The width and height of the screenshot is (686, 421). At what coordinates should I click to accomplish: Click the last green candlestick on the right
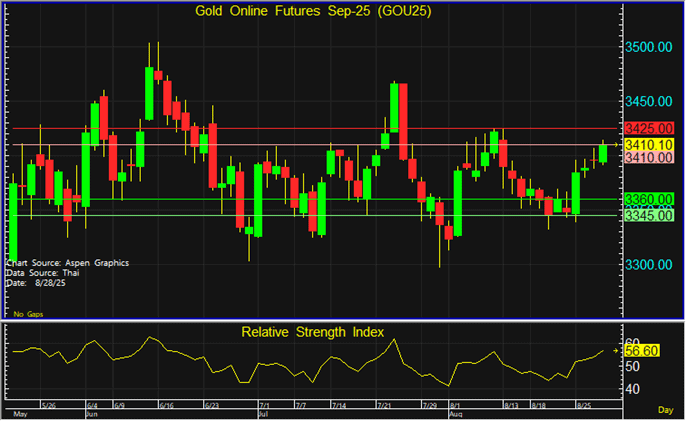604,153
